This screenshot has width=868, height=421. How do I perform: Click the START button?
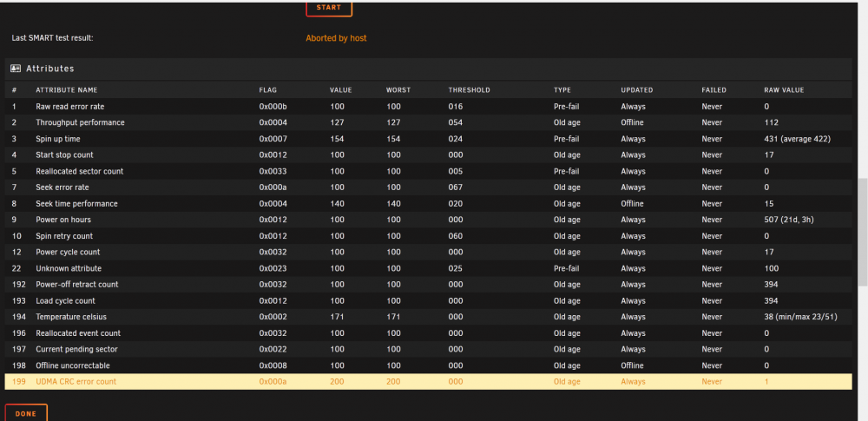[329, 8]
